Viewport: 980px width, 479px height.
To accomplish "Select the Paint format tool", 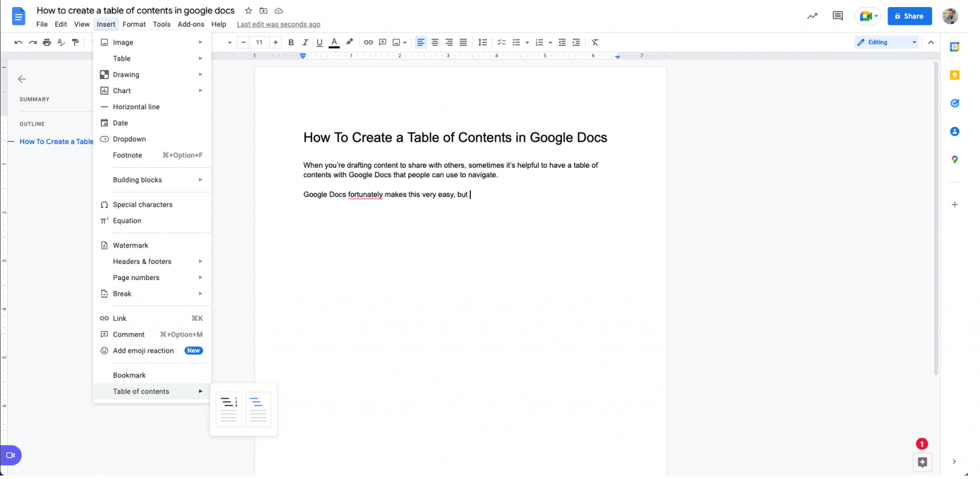I will coord(75,43).
